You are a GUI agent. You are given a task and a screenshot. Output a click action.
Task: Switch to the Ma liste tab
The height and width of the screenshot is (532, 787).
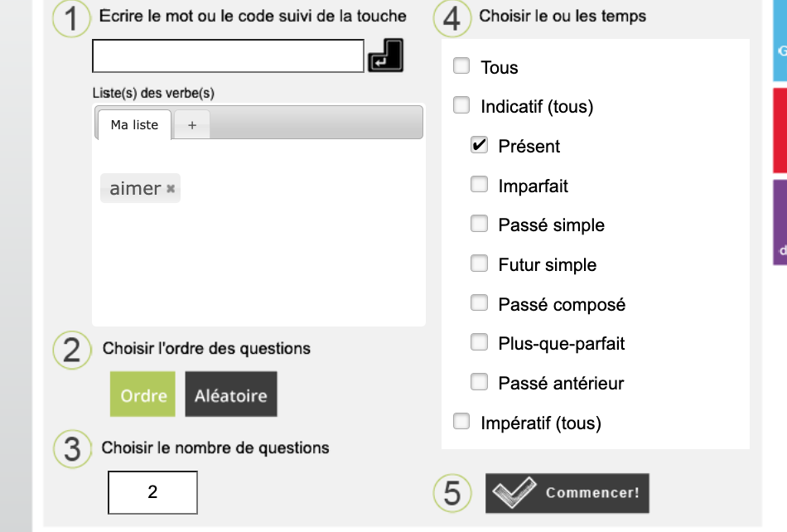coord(134,125)
